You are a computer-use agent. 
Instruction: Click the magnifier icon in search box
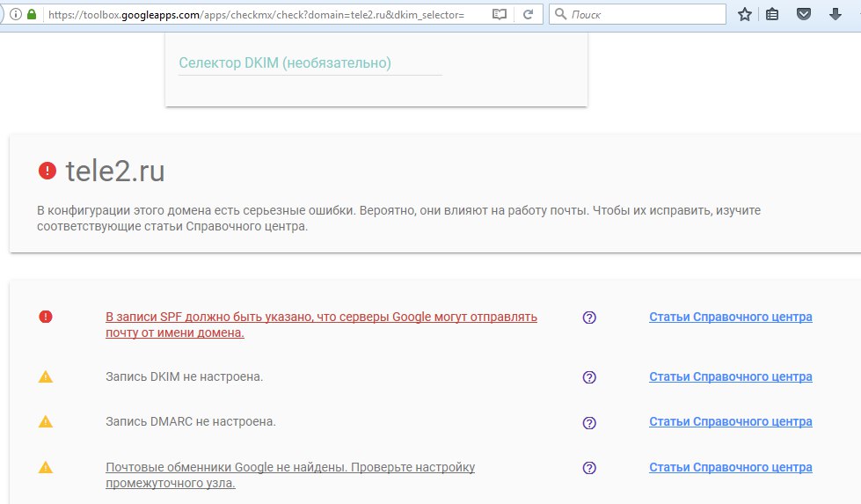click(x=560, y=14)
